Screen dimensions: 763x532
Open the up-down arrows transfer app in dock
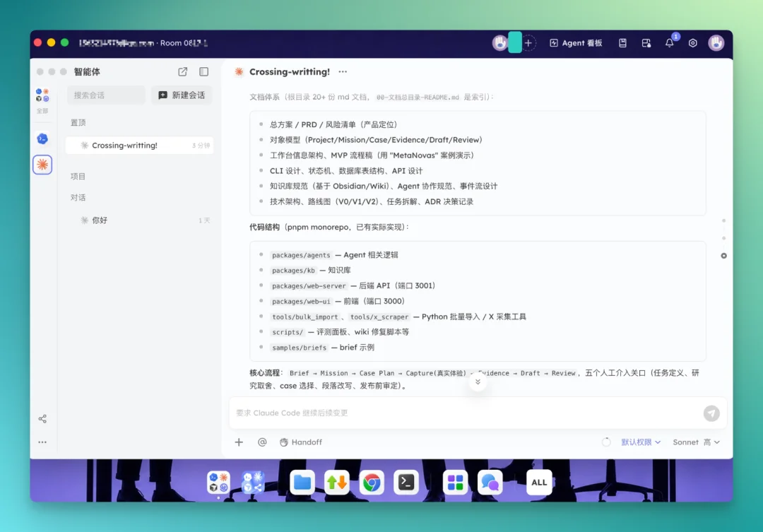tap(337, 483)
